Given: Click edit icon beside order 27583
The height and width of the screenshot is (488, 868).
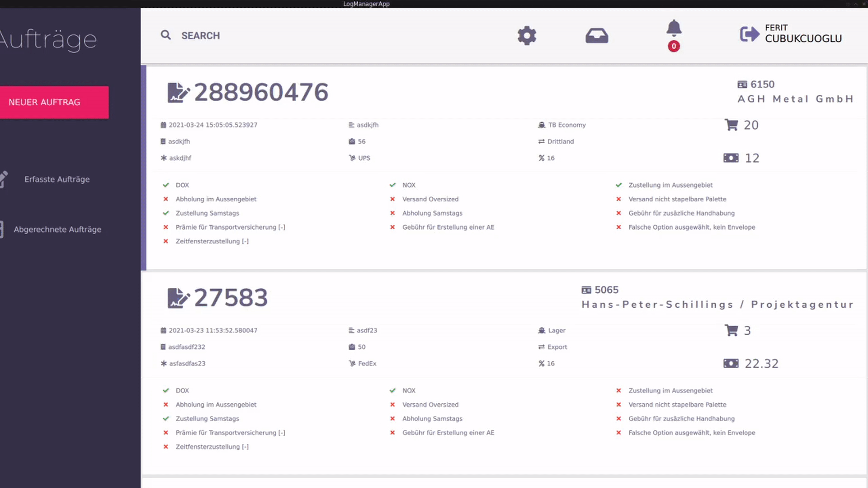Looking at the screenshot, I should pos(178,298).
